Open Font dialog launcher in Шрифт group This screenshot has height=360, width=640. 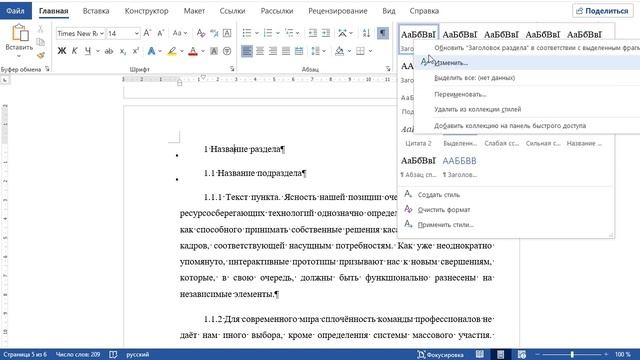coord(232,69)
